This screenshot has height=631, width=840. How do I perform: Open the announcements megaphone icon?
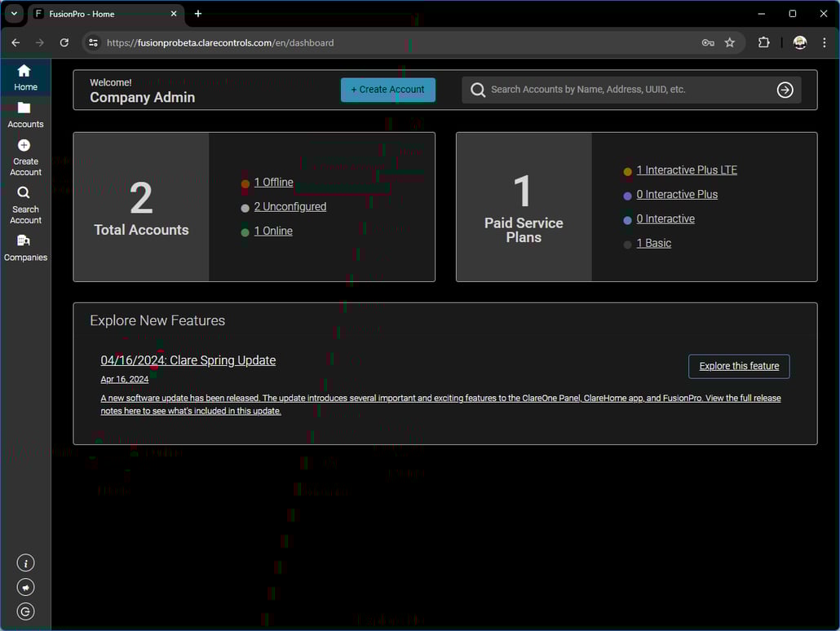click(x=25, y=587)
